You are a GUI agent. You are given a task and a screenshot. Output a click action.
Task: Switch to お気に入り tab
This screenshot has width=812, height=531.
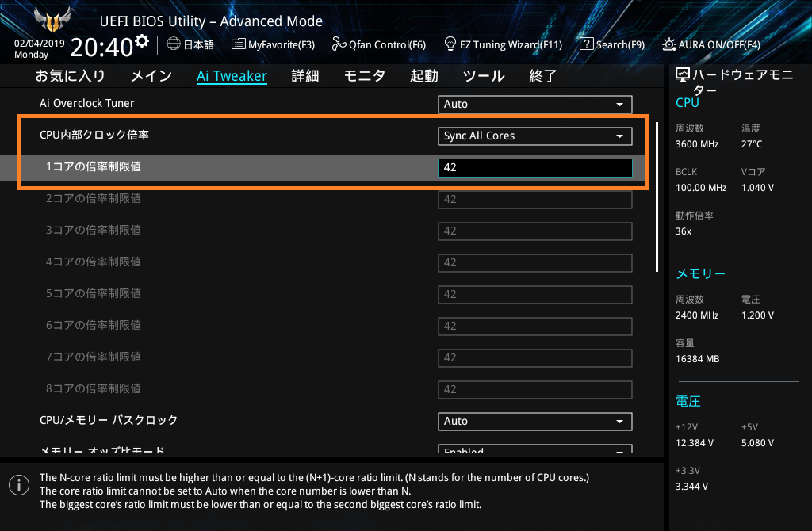pyautogui.click(x=70, y=76)
